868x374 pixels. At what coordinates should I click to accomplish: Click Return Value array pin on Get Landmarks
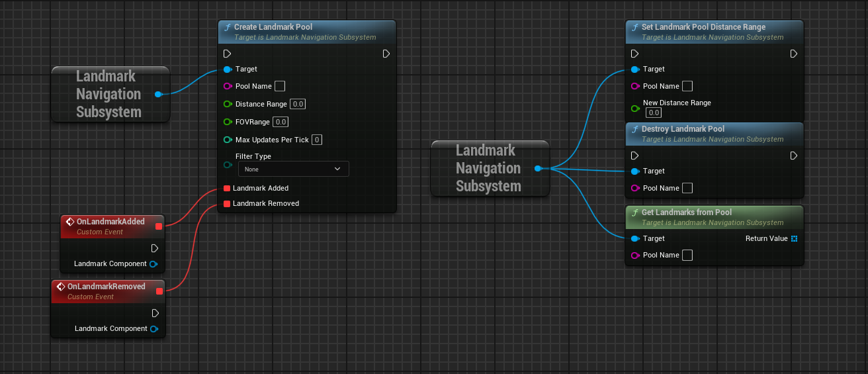click(x=795, y=238)
